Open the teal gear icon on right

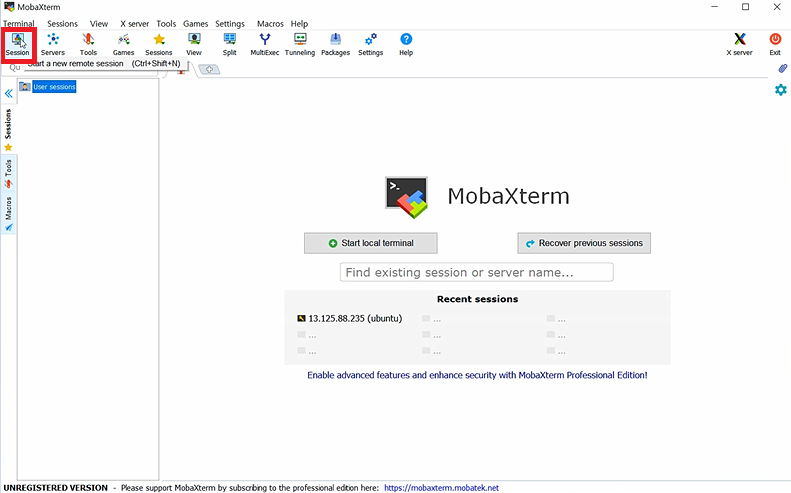point(781,90)
